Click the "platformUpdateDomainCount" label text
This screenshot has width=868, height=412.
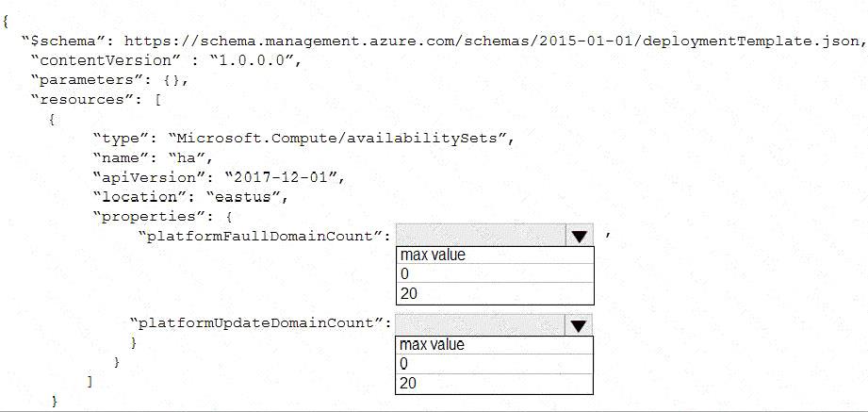[260, 322]
